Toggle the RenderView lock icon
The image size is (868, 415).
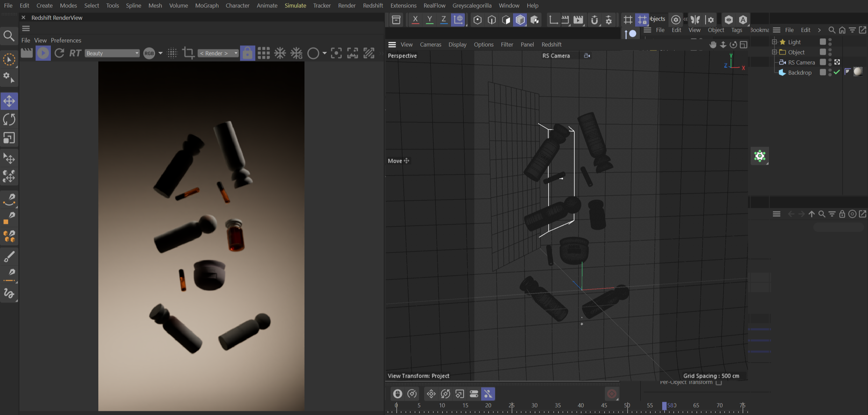point(248,53)
